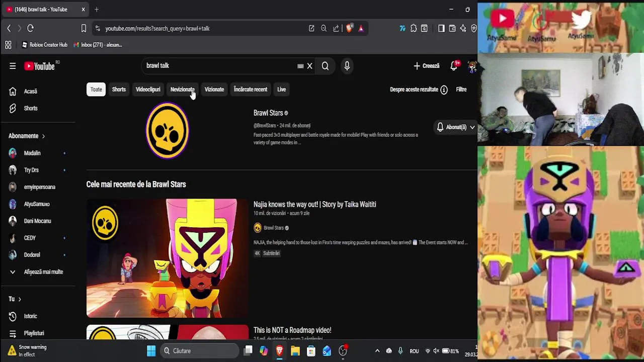This screenshot has width=644, height=362.
Task: Click the muted volume icon in system tray
Action: pos(436,351)
